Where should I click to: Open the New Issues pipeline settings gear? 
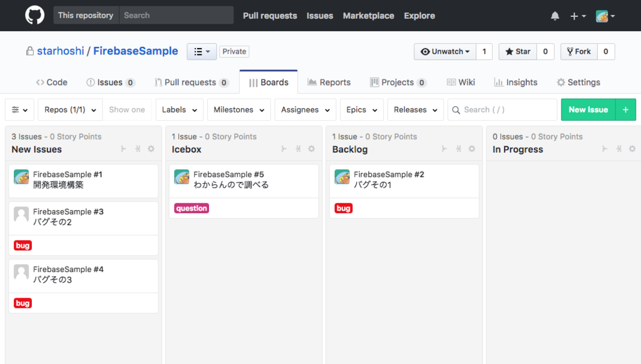151,149
